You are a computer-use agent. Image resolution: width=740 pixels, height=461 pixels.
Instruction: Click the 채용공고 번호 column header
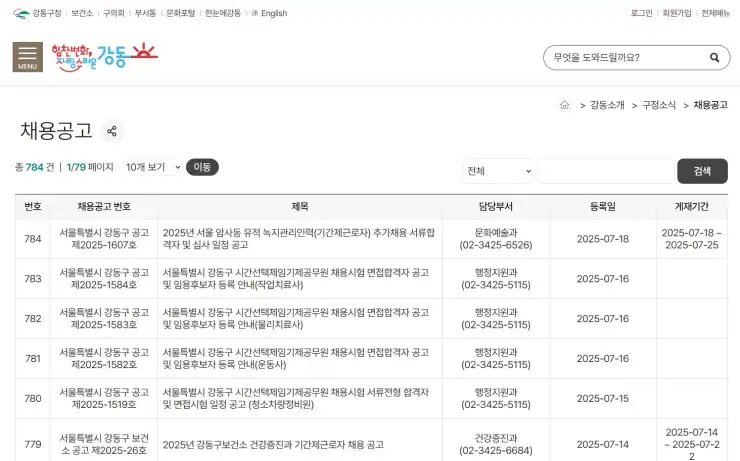coord(104,206)
